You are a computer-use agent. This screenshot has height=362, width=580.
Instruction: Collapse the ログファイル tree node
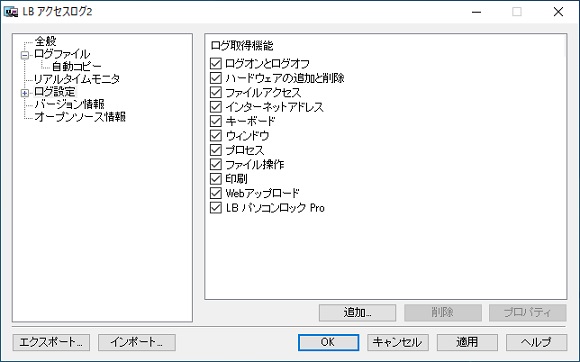point(25,55)
